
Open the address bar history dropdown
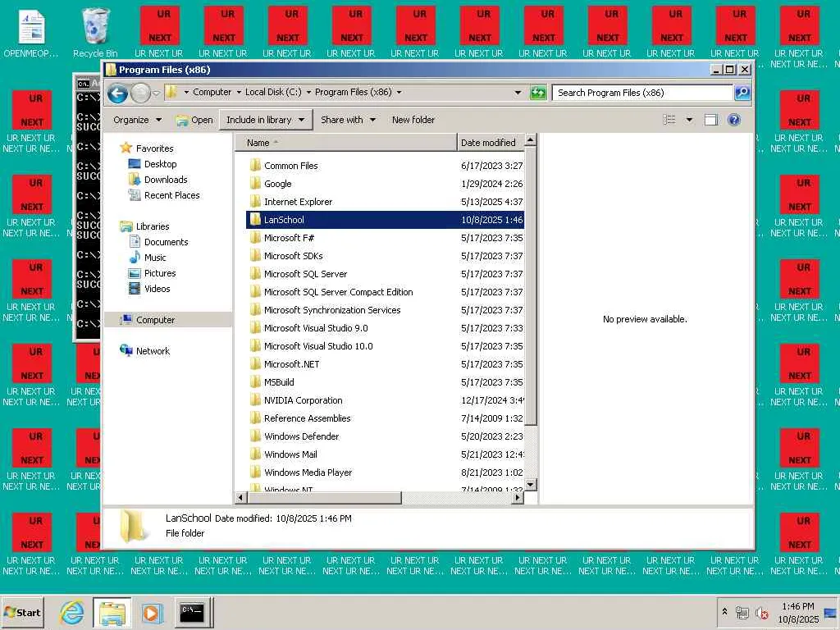[518, 93]
